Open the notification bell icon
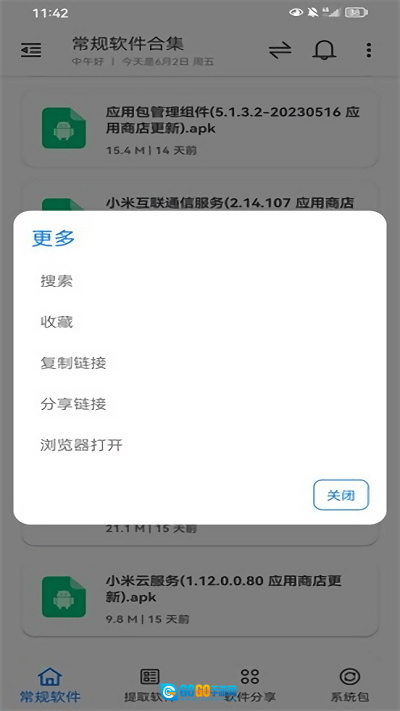 pyautogui.click(x=324, y=50)
